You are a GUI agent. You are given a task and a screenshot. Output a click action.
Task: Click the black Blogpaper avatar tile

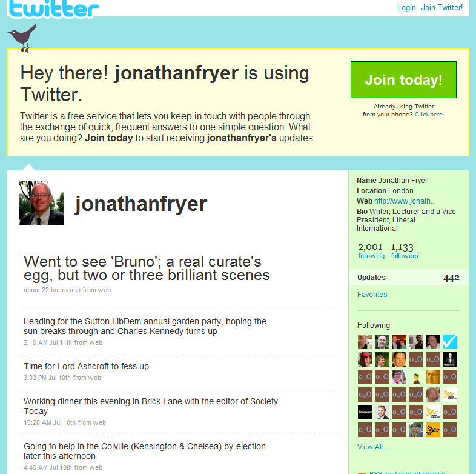(365, 412)
